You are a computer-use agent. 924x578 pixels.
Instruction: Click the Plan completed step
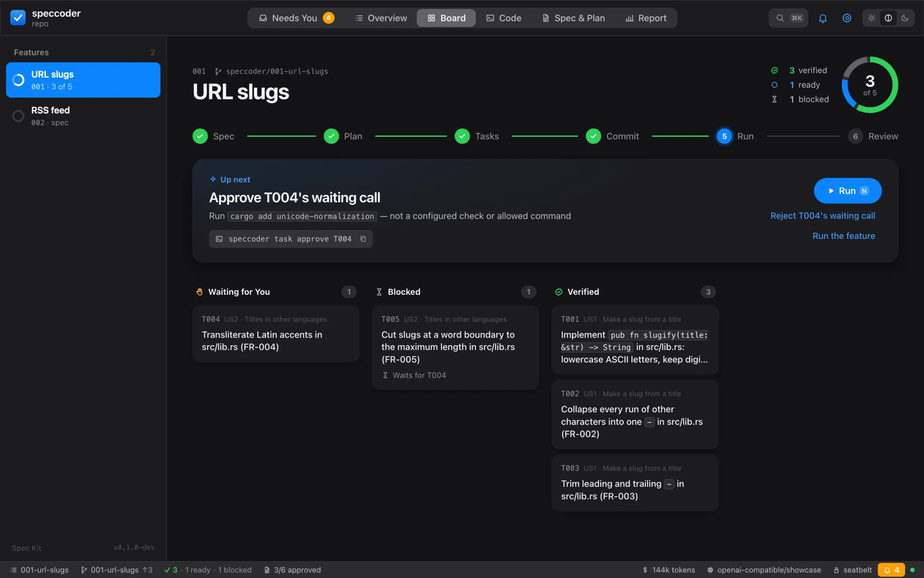point(343,136)
